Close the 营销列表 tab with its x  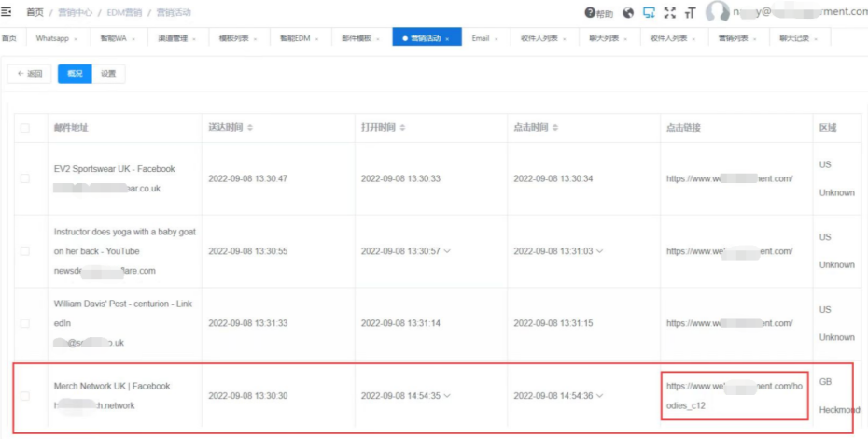pyautogui.click(x=754, y=39)
